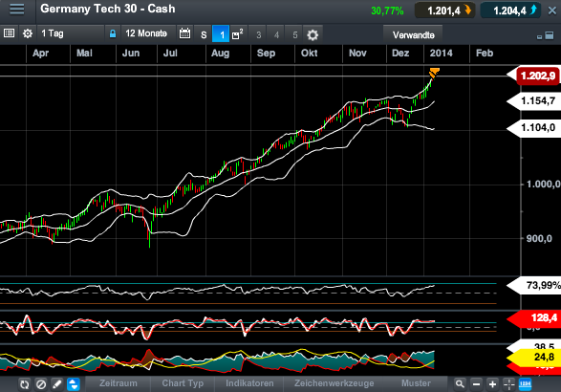This screenshot has height=392, width=561.
Task: Zoom out with the minus icon
Action: pos(476,384)
